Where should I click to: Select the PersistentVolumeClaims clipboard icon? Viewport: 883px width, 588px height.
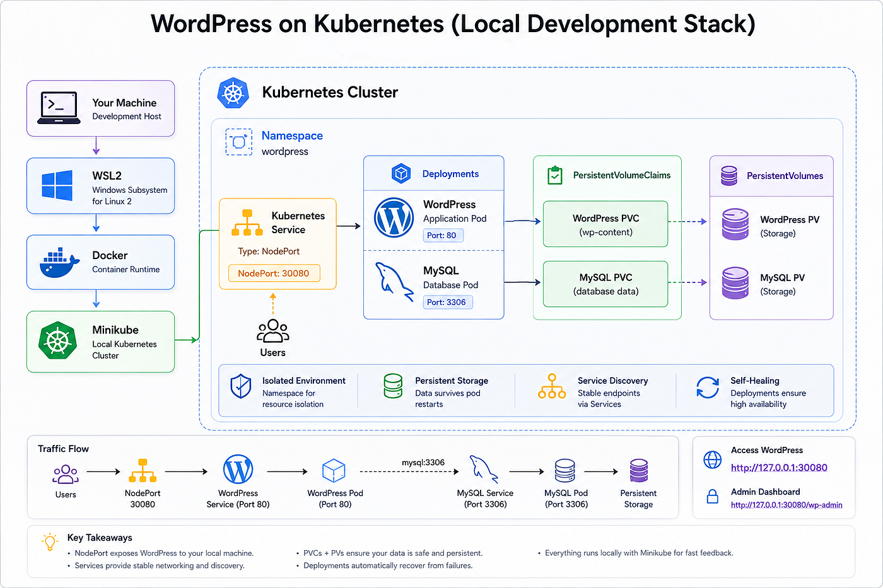pyautogui.click(x=555, y=175)
